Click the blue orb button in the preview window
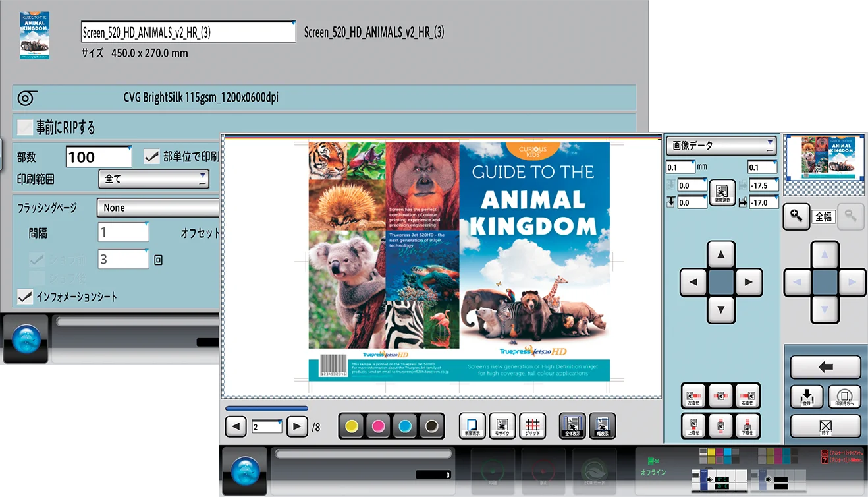Viewport: 868px width, 497px height. tap(244, 471)
